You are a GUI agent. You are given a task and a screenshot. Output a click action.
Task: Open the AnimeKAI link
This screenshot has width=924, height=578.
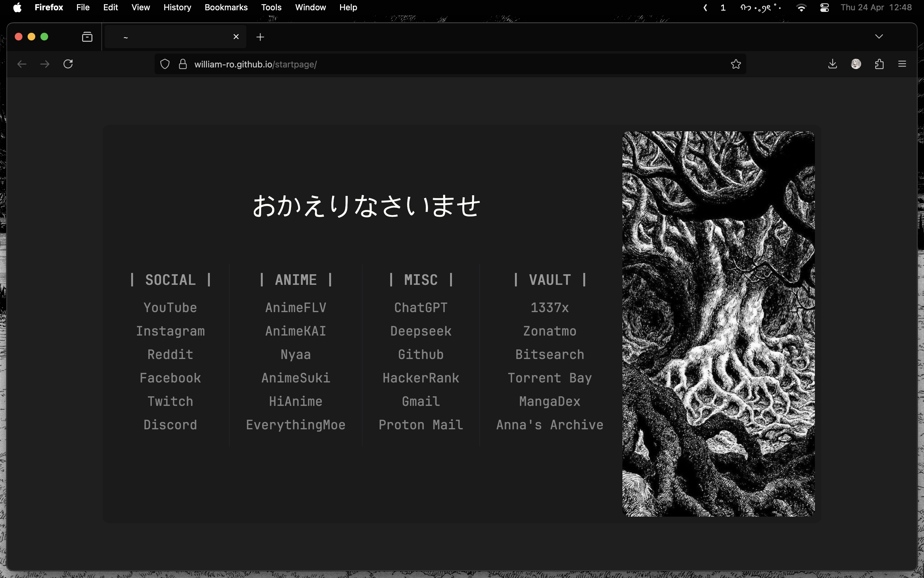296,331
